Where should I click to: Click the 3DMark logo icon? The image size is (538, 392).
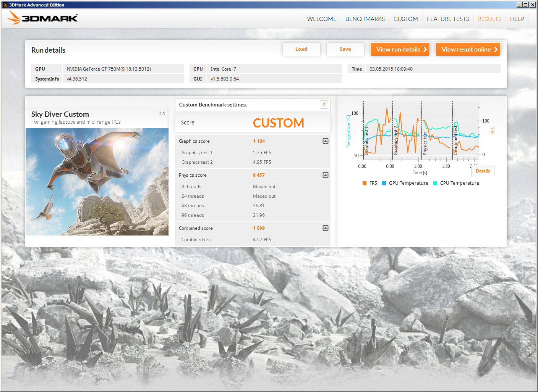[x=43, y=18]
